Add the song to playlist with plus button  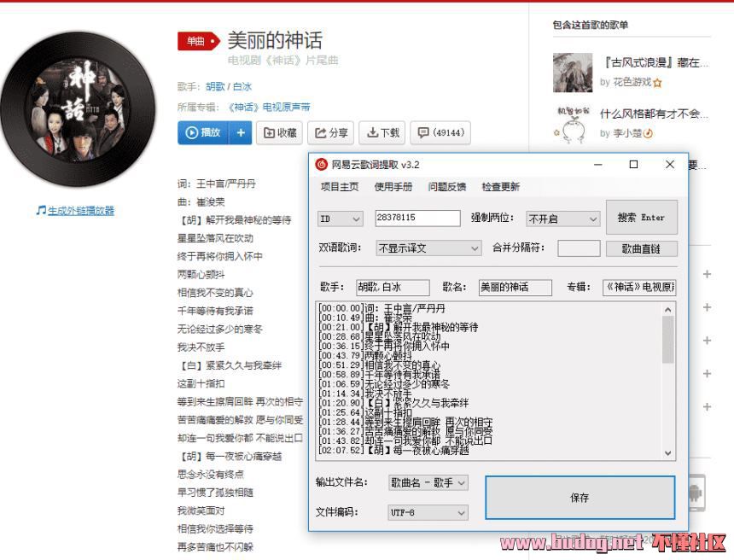tap(241, 133)
